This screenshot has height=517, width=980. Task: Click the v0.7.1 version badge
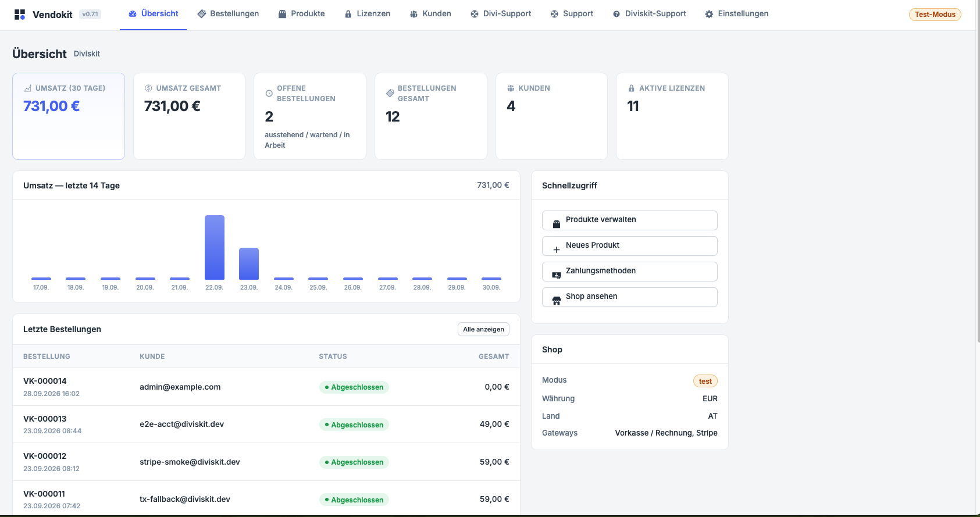coord(90,15)
